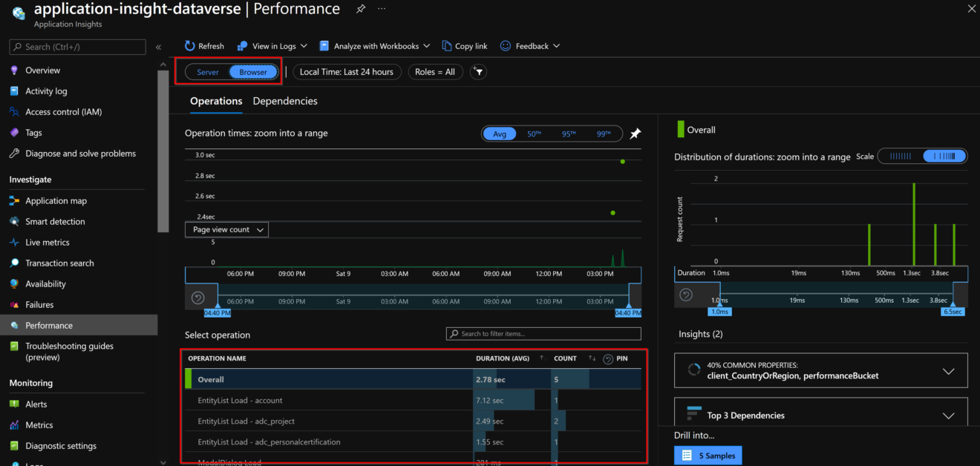The width and height of the screenshot is (980, 466).
Task: Expand the Top 3 Dependencies insight
Action: click(949, 416)
